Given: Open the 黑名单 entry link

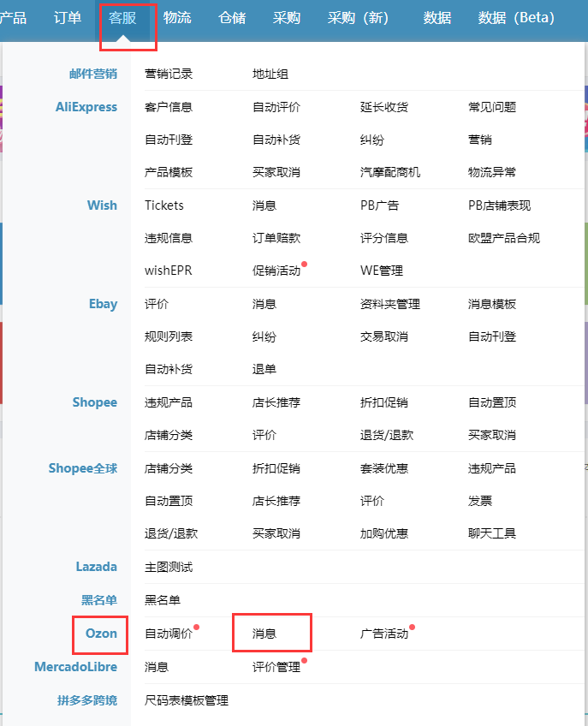Looking at the screenshot, I should tap(163, 600).
